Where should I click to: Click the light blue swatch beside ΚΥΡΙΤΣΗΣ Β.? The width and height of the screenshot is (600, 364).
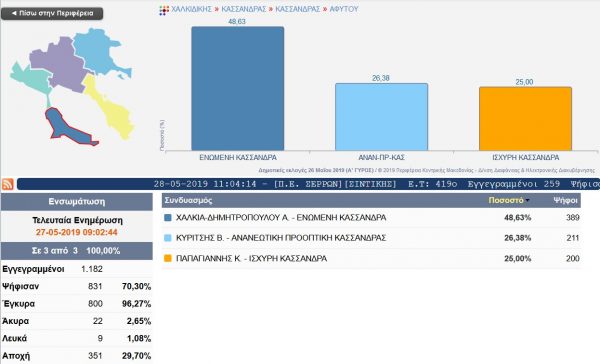(x=168, y=238)
